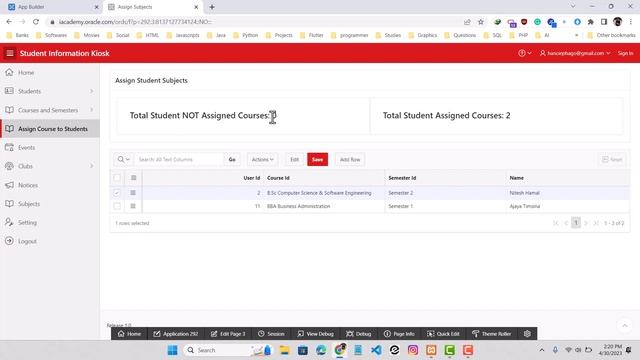Click Debug in developer toolbar

(x=359, y=333)
